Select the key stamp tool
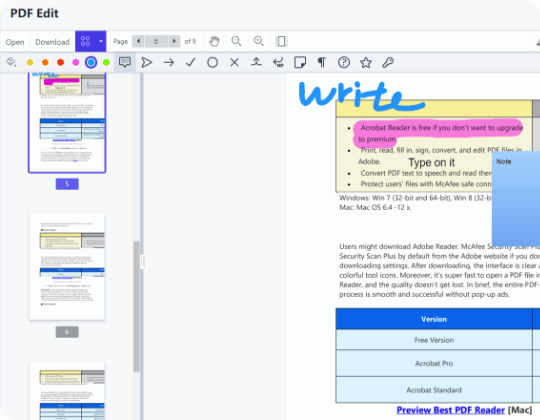 (x=388, y=62)
